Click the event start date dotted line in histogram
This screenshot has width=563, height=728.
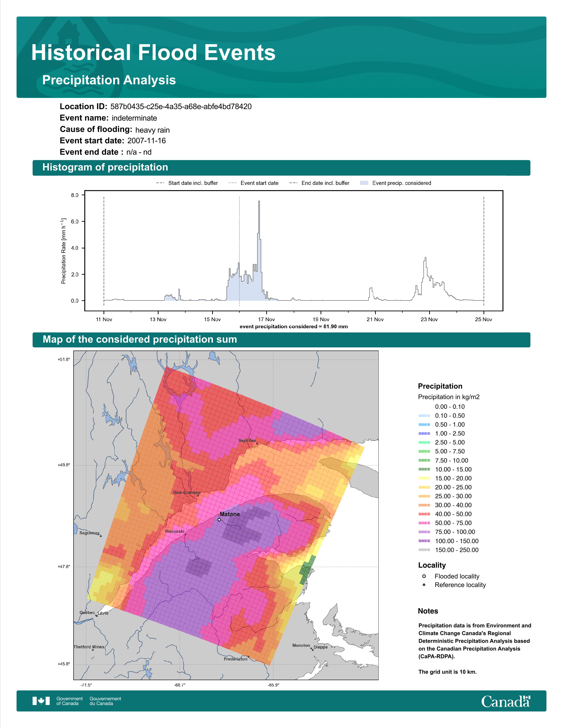tap(240, 251)
